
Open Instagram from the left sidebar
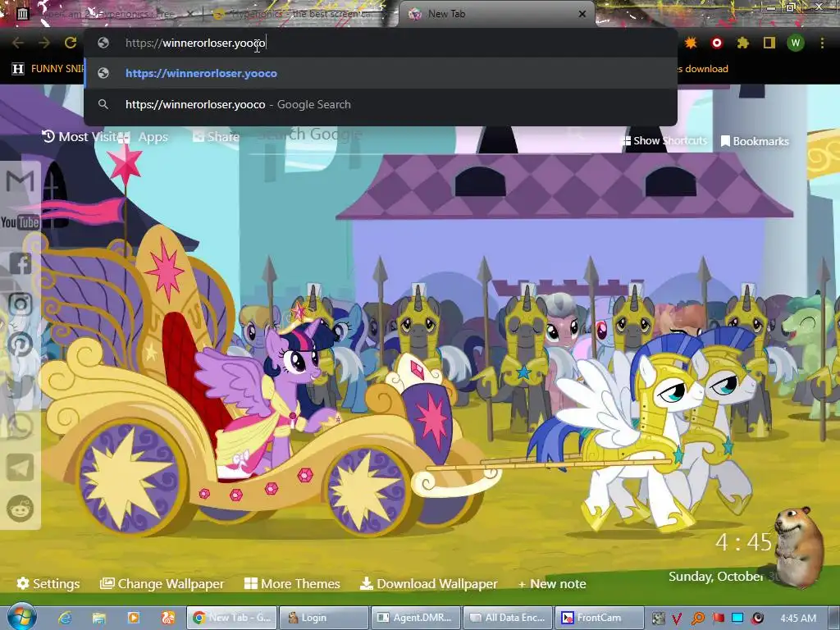tap(21, 304)
